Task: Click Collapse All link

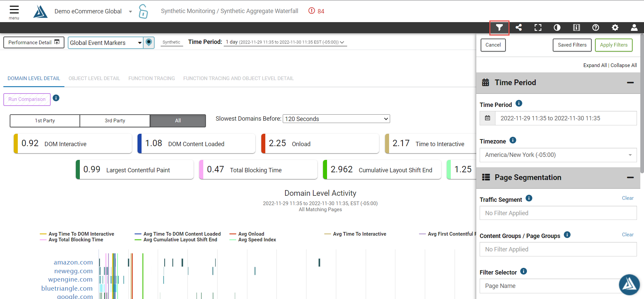Action: [x=624, y=65]
